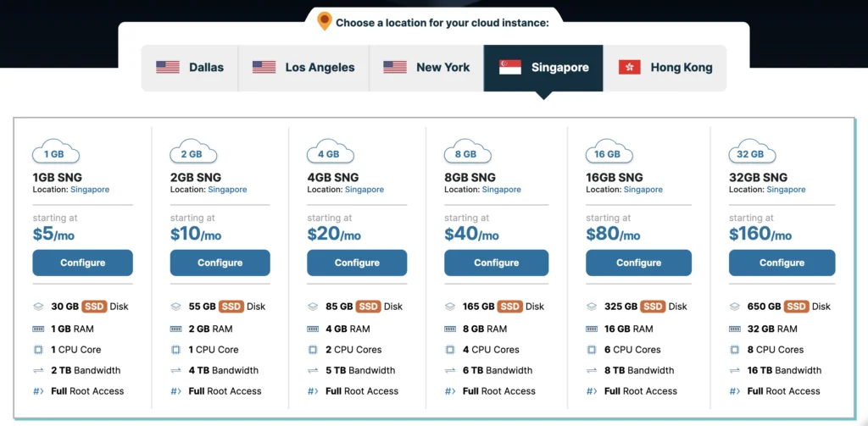Configure the 16GB SNG plan
Screen dimensions: 868x426
click(639, 263)
